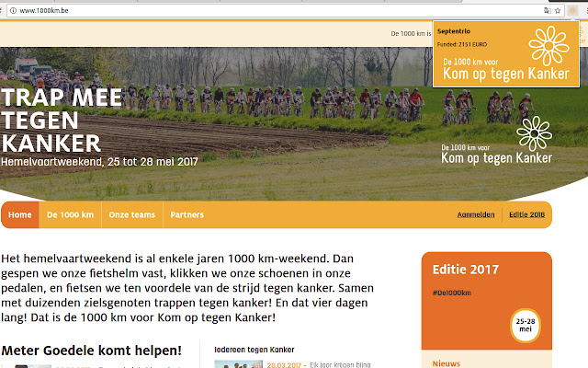Click the Septentrio title in popup
588x368 pixels.
[453, 31]
